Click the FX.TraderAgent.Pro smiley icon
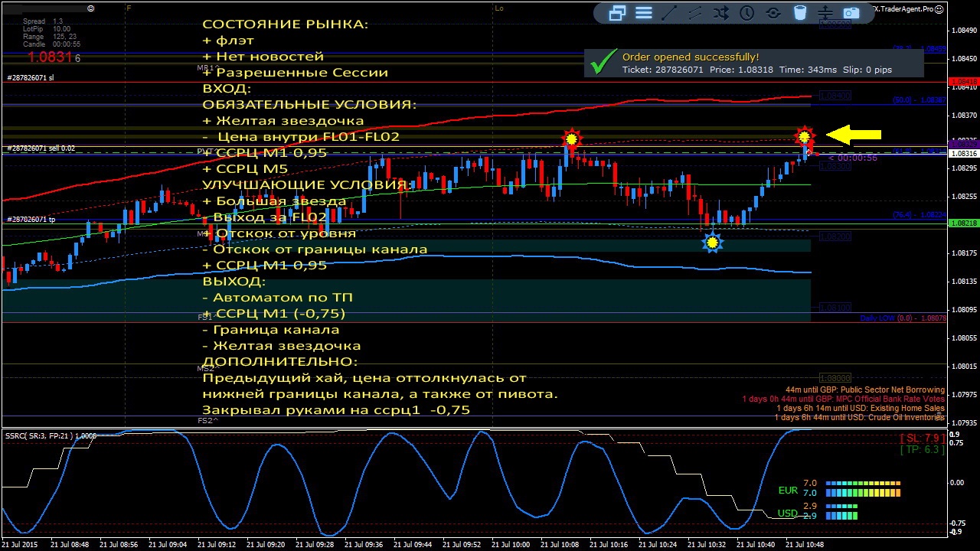Image resolution: width=980 pixels, height=551 pixels. point(939,8)
